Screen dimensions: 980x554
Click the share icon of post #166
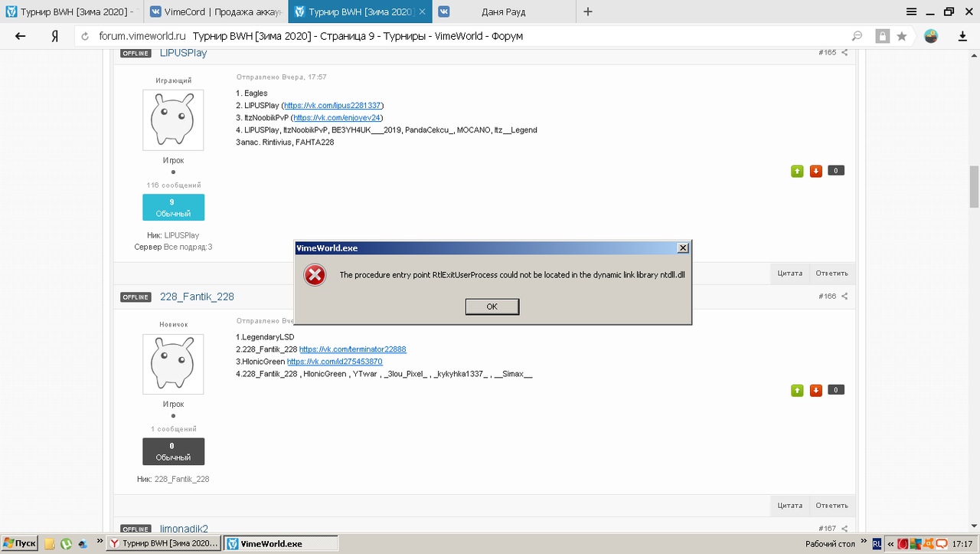[844, 297]
